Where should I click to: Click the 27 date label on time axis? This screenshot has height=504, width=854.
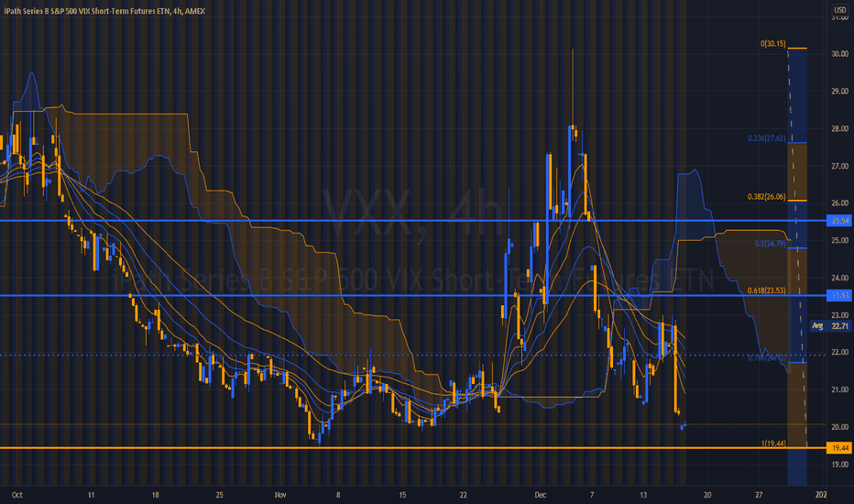(x=759, y=495)
